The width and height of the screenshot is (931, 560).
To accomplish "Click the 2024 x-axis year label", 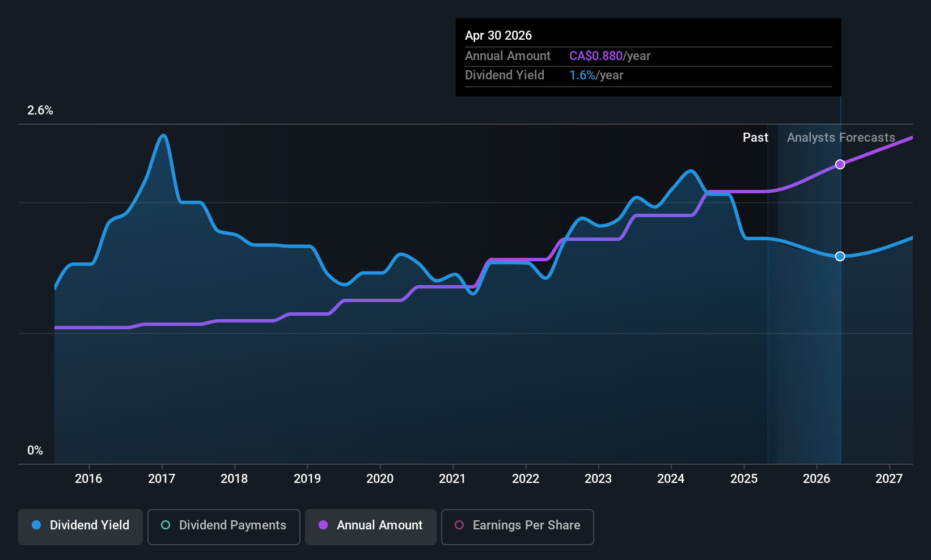I will click(x=671, y=479).
